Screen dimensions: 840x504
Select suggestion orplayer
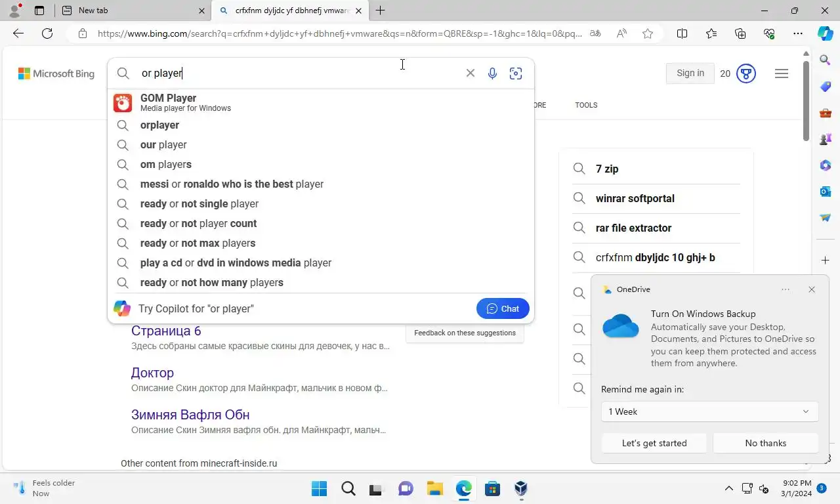320,125
